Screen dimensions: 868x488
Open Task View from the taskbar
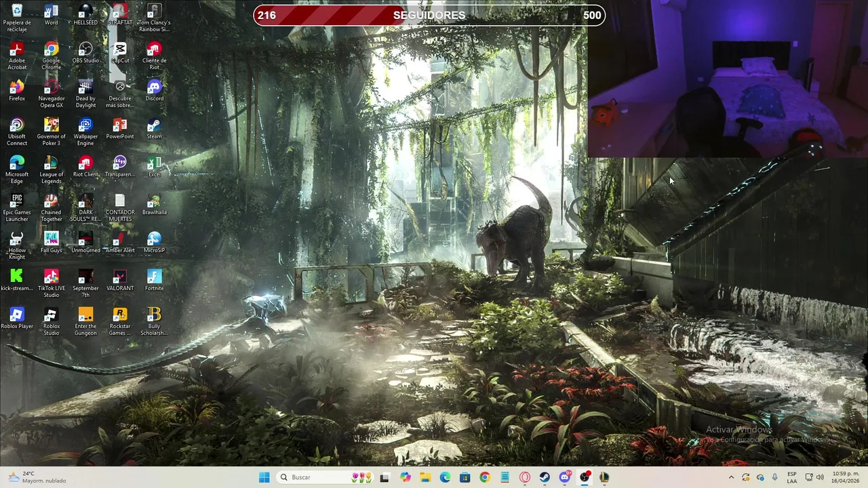[x=384, y=477]
